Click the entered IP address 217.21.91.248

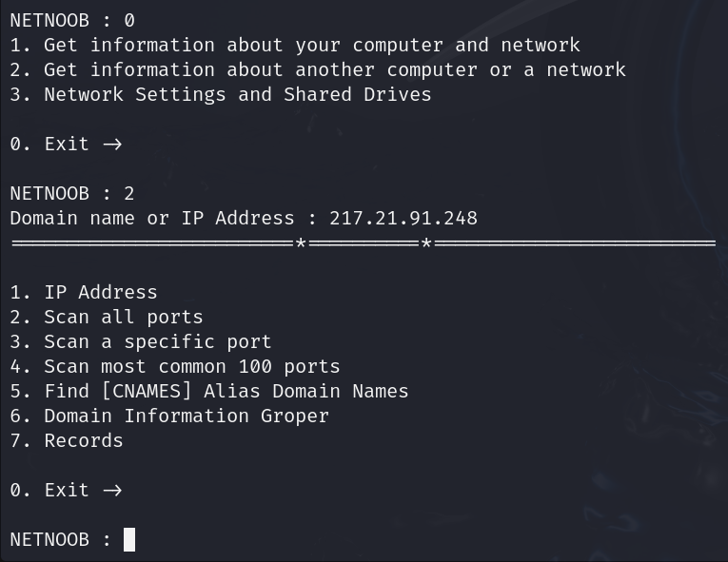click(403, 219)
